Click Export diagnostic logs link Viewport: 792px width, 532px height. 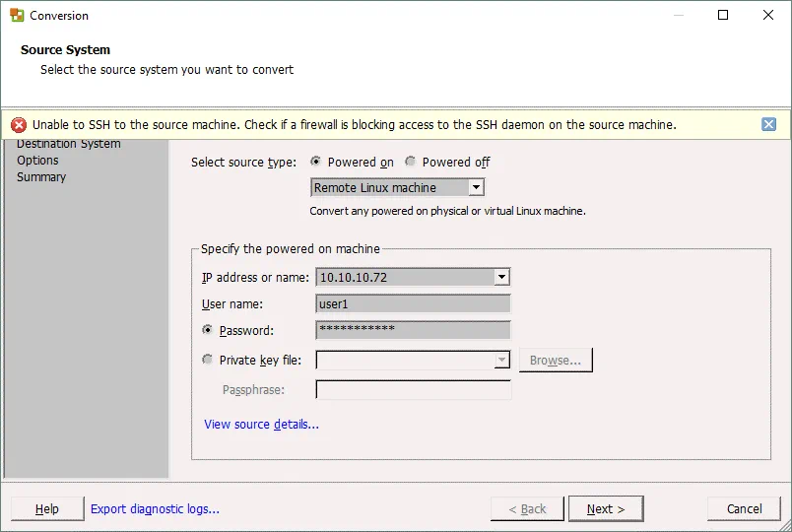point(155,509)
